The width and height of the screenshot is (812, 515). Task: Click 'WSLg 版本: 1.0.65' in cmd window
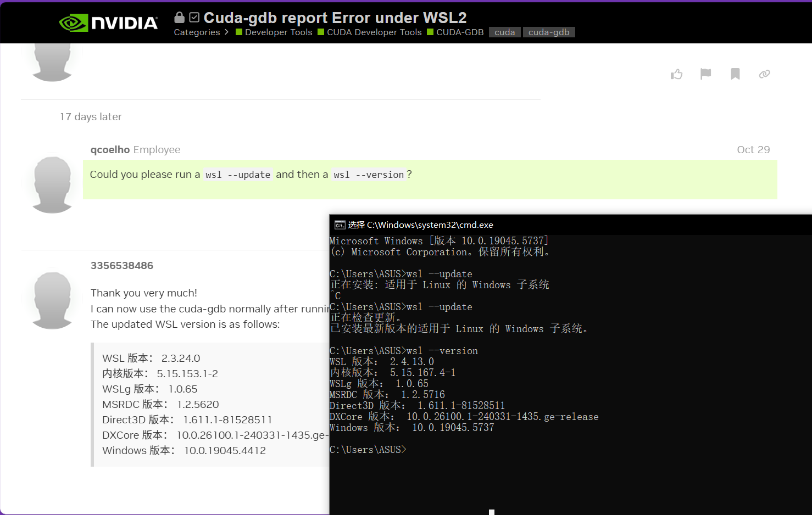click(379, 384)
